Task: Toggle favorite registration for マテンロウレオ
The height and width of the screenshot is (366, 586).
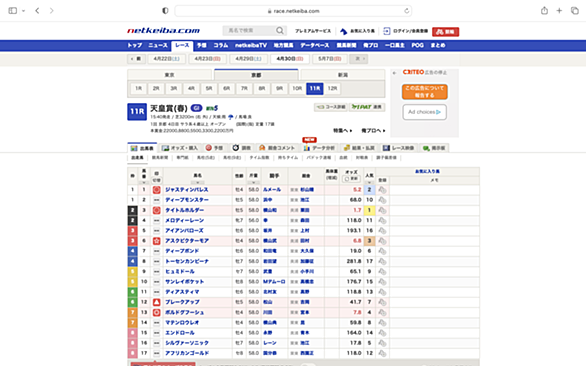Action: (382, 323)
